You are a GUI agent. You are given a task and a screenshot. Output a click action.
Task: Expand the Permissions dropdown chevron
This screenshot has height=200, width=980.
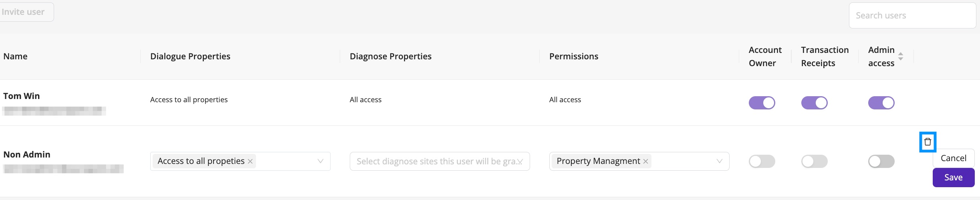pyautogui.click(x=719, y=161)
